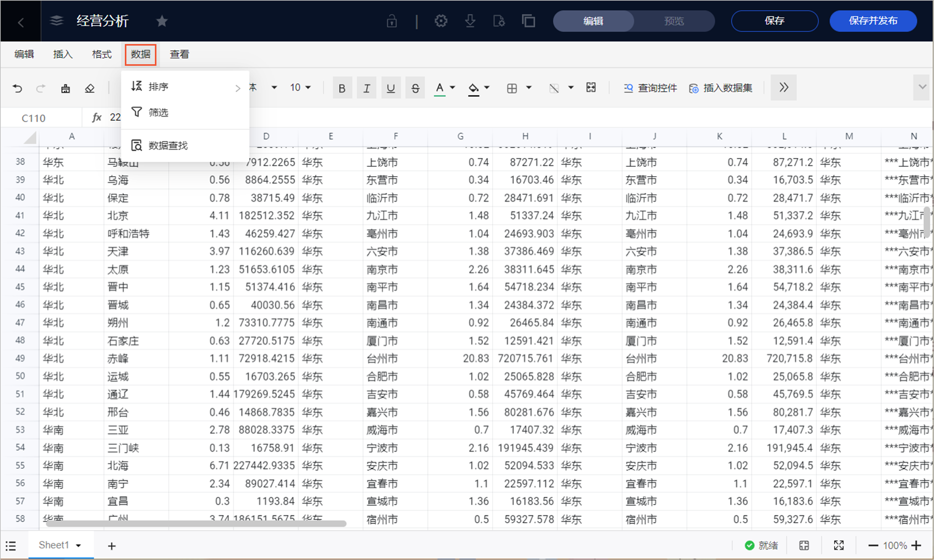The width and height of the screenshot is (934, 560).
Task: Star the 经营分析 workbook as favorite
Action: [x=162, y=21]
